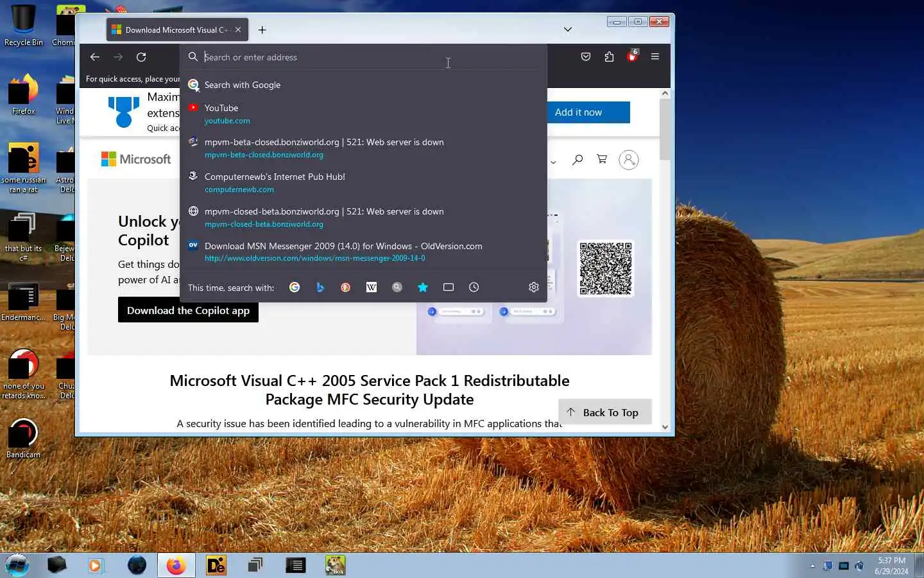Select Endermanc... desktop icon
Screen dimensions: 924x578
point(24,302)
